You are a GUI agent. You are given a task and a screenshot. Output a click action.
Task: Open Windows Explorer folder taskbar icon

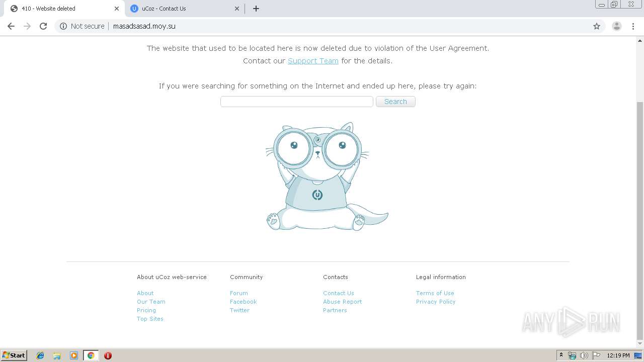[x=57, y=355]
